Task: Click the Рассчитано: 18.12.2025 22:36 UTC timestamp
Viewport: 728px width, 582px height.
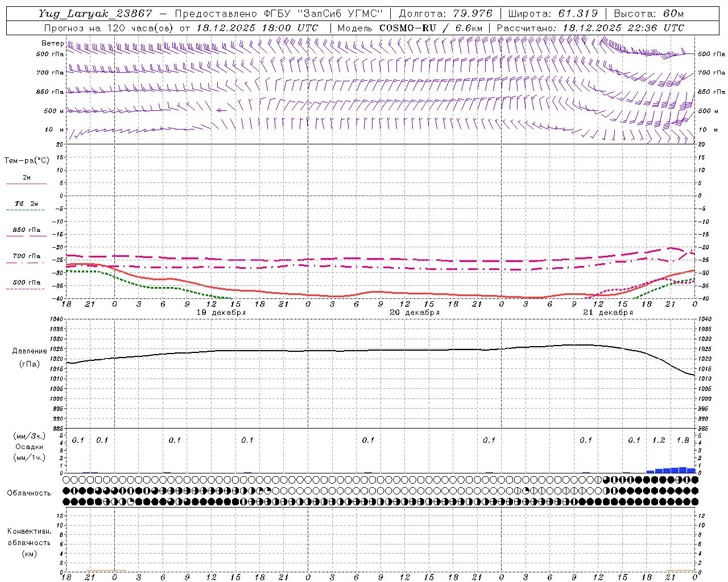Action: [x=590, y=28]
